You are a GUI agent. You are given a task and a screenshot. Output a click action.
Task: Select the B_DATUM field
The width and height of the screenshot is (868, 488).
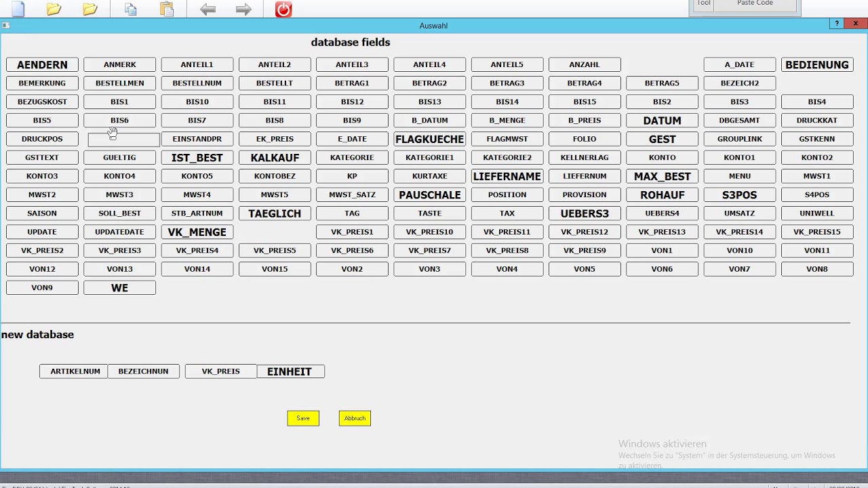(430, 121)
